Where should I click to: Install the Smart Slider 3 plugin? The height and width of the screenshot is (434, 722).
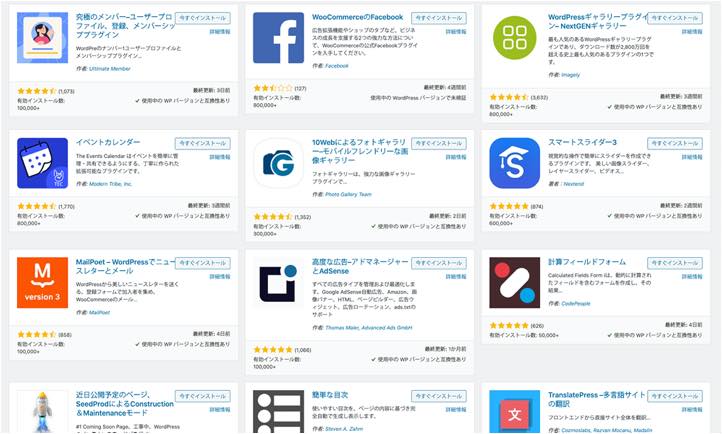coord(675,143)
